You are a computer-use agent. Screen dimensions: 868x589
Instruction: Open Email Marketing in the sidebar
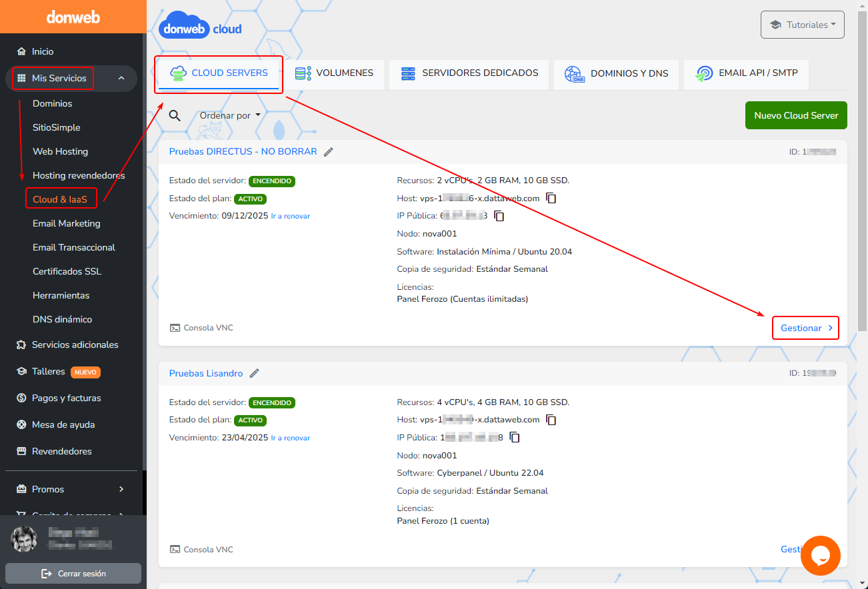(x=66, y=223)
